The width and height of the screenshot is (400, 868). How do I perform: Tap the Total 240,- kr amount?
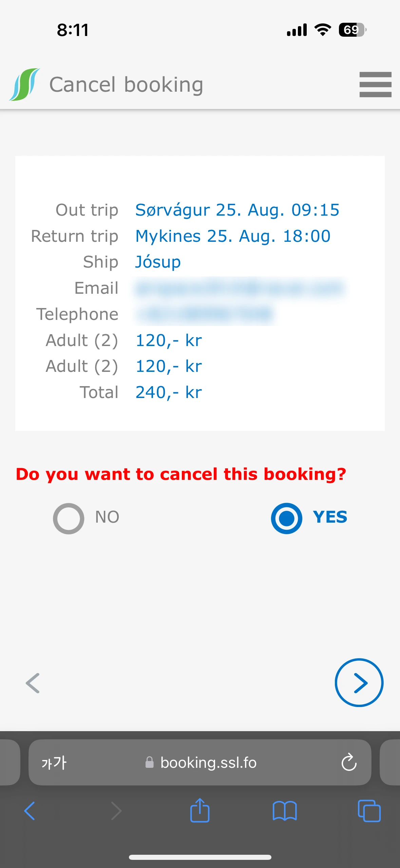[x=169, y=392]
